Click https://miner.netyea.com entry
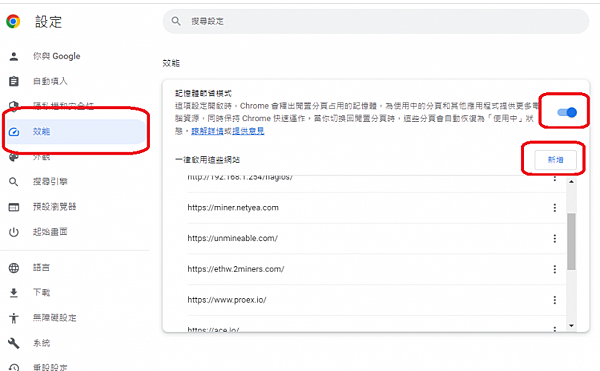 tap(233, 208)
